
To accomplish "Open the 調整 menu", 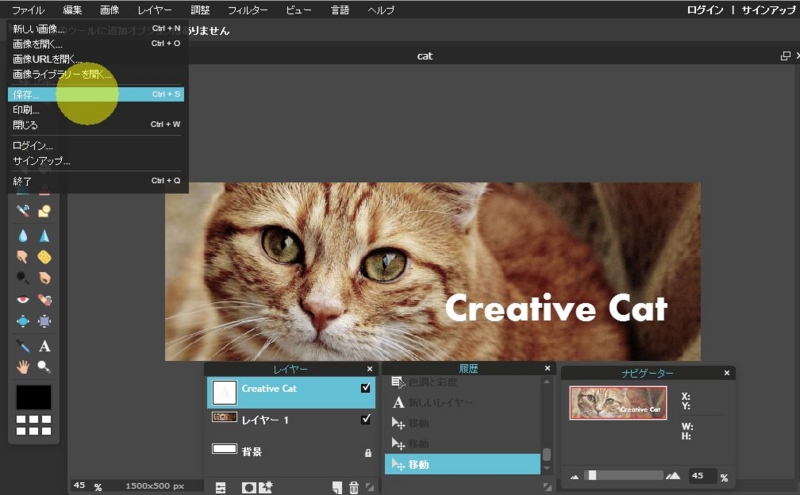I will tap(199, 10).
